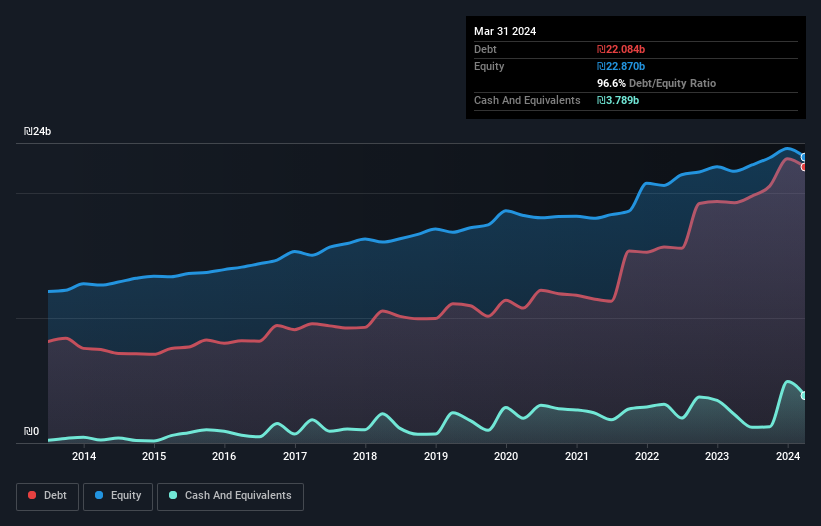The height and width of the screenshot is (526, 821).
Task: Click the Equity label in tooltip
Action: [x=489, y=66]
